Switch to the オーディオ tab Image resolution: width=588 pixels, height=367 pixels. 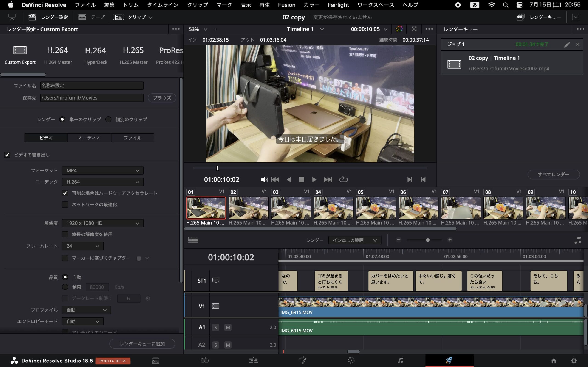pos(89,138)
